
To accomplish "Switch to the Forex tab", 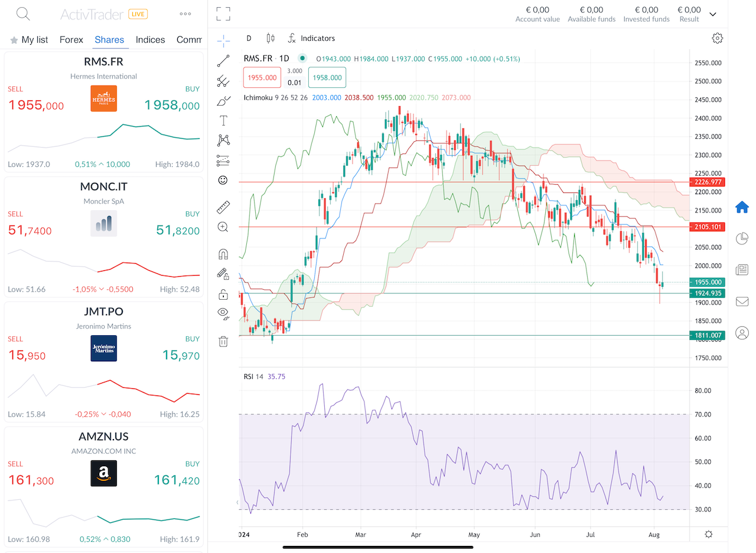I will [x=71, y=40].
